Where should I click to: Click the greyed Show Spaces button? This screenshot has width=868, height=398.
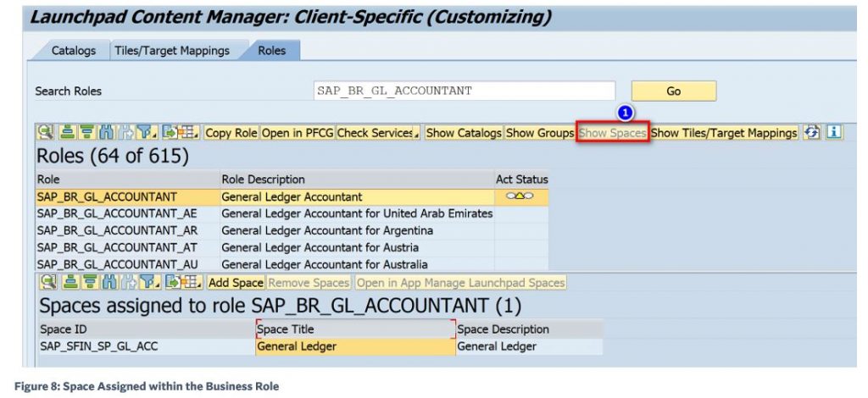click(612, 133)
